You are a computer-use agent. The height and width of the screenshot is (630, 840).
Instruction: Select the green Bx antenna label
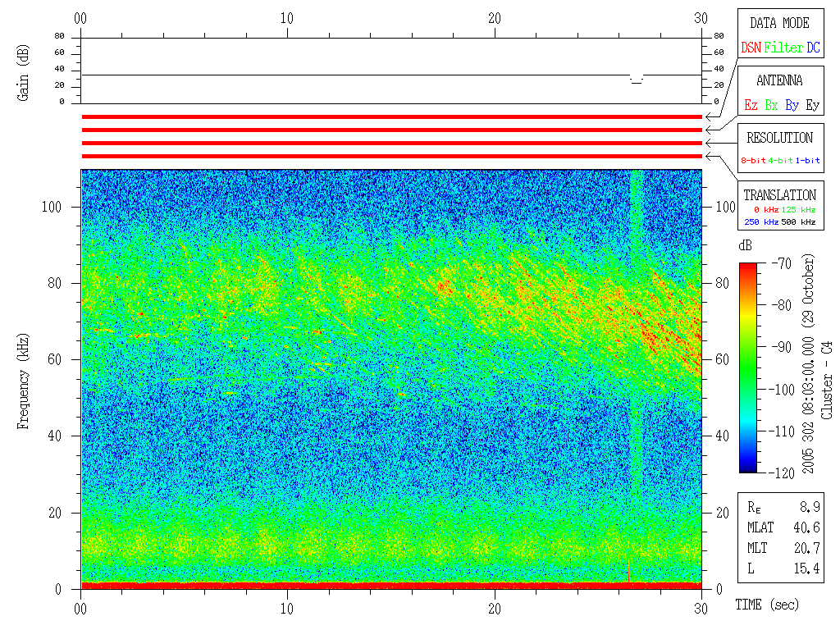point(771,105)
